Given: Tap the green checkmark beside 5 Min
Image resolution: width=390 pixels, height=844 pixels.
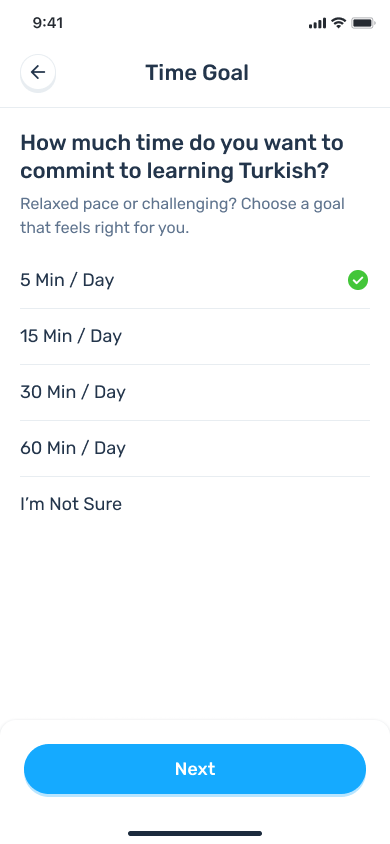Looking at the screenshot, I should [x=358, y=280].
